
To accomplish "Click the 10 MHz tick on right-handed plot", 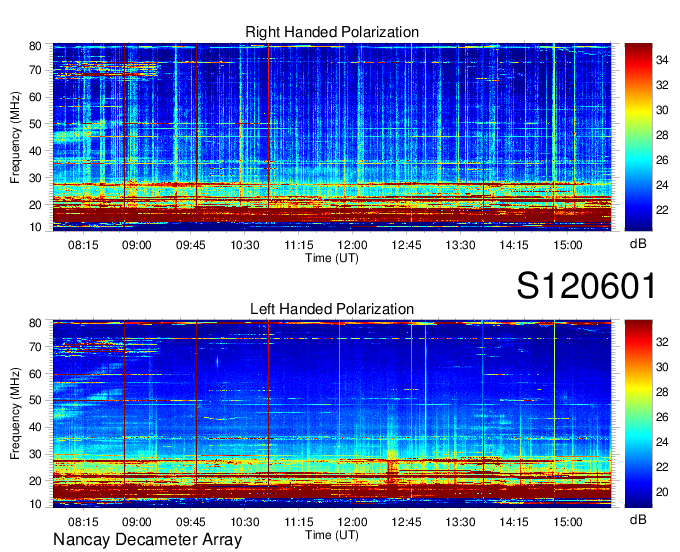I will (35, 227).
